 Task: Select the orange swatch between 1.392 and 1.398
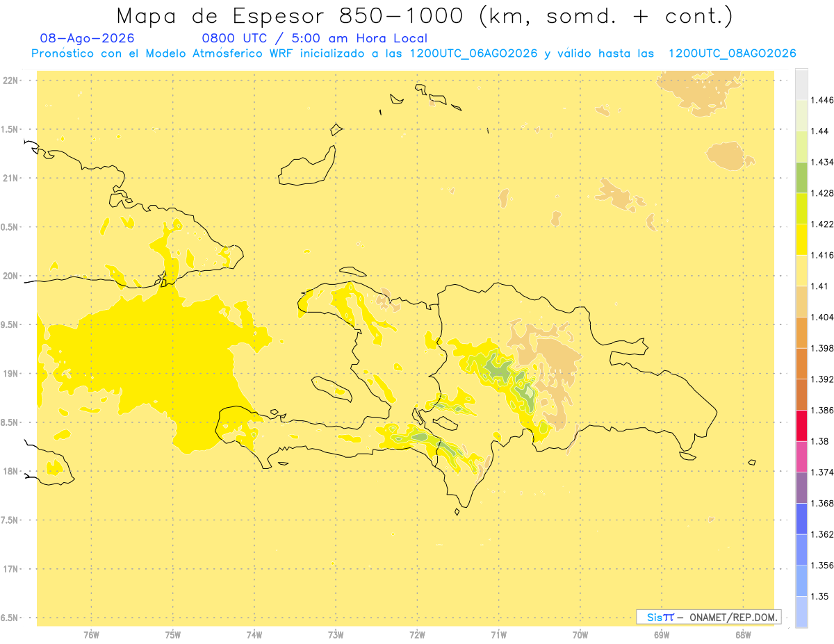[x=801, y=363]
